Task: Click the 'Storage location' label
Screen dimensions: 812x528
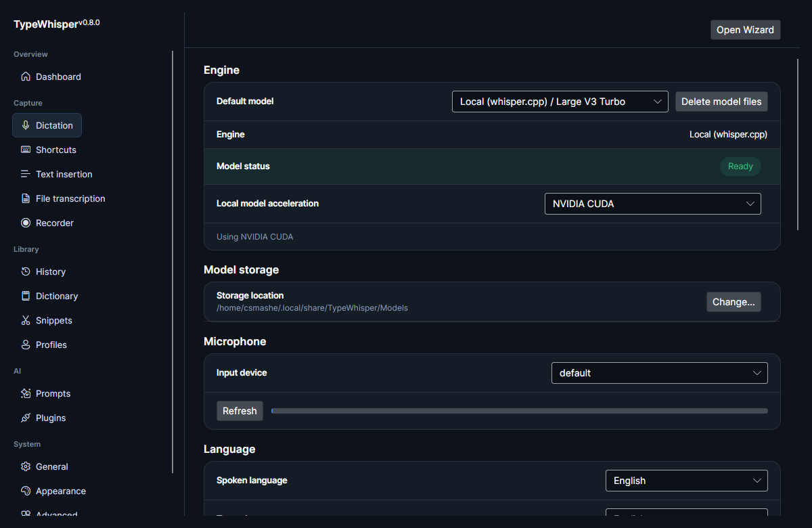Action: [250, 296]
